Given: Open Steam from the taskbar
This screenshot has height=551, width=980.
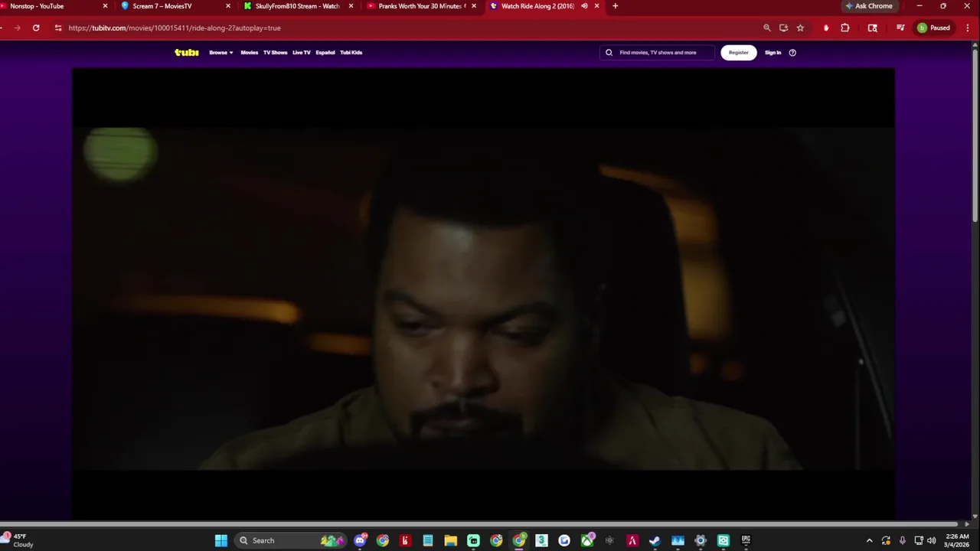Looking at the screenshot, I should pos(655,540).
